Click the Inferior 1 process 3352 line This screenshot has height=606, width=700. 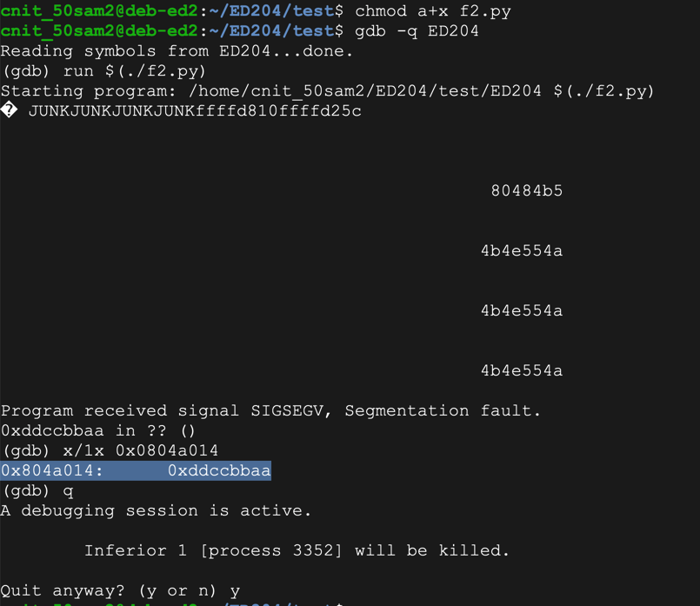[x=297, y=550]
